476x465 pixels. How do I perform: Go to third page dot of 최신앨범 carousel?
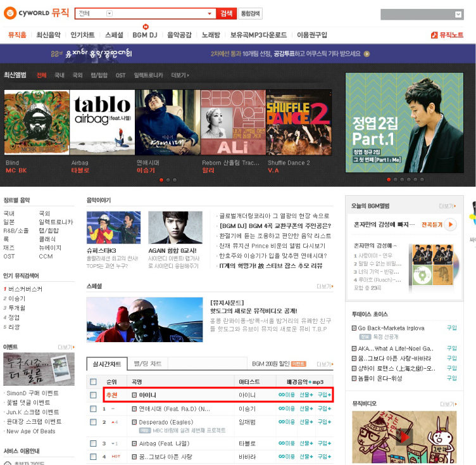tap(175, 180)
